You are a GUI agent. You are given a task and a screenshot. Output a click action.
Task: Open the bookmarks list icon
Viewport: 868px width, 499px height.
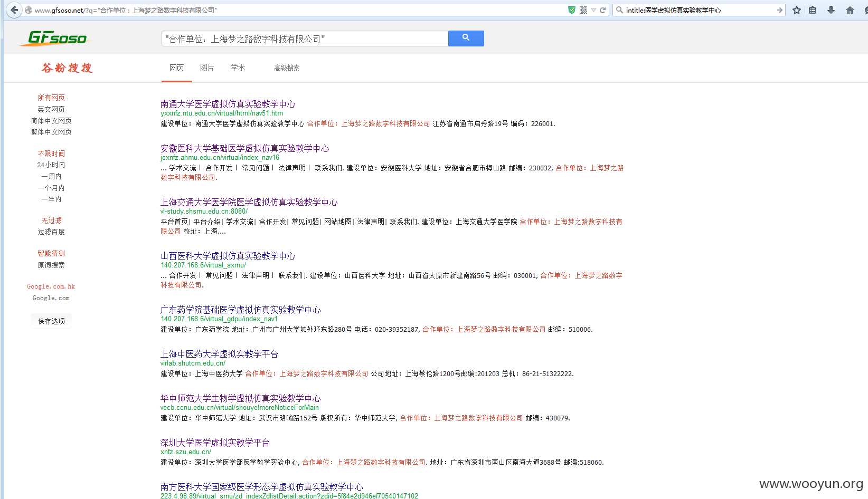click(813, 10)
